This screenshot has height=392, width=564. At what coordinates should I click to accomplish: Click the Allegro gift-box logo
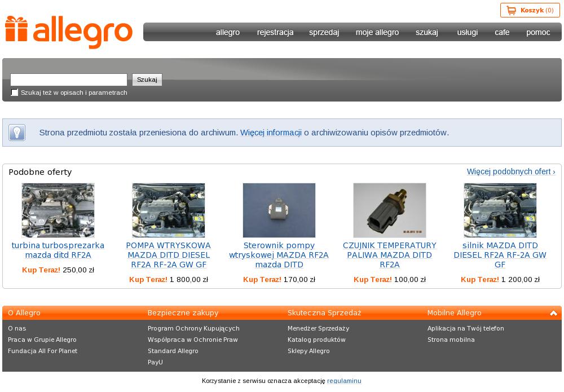pos(69,32)
